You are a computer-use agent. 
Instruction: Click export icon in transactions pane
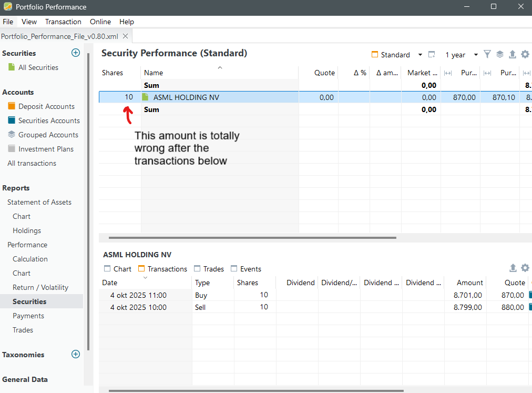click(x=513, y=268)
